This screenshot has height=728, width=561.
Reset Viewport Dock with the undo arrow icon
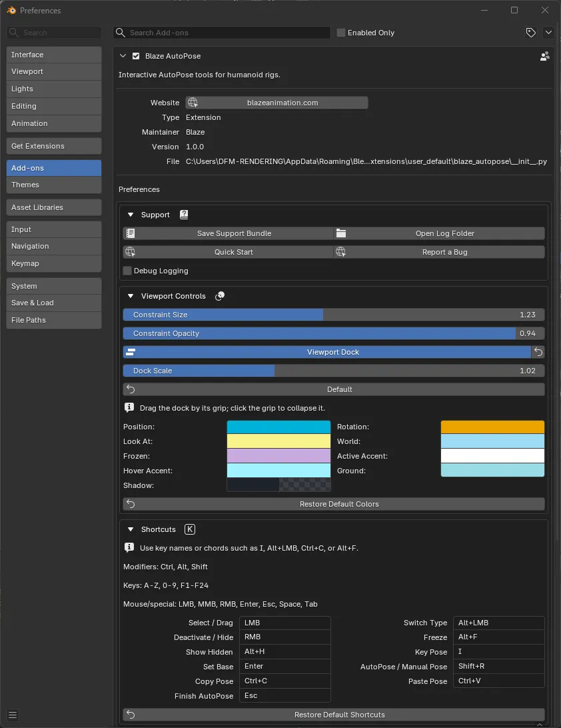[538, 352]
